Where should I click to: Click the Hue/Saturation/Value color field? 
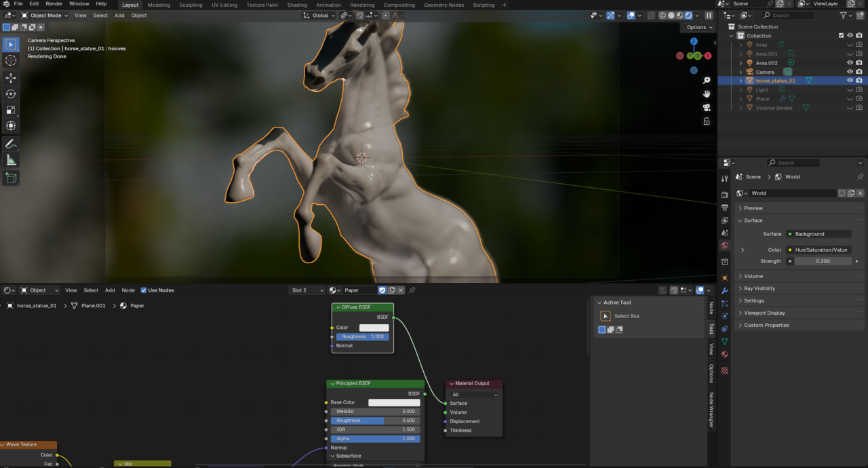[x=819, y=250]
